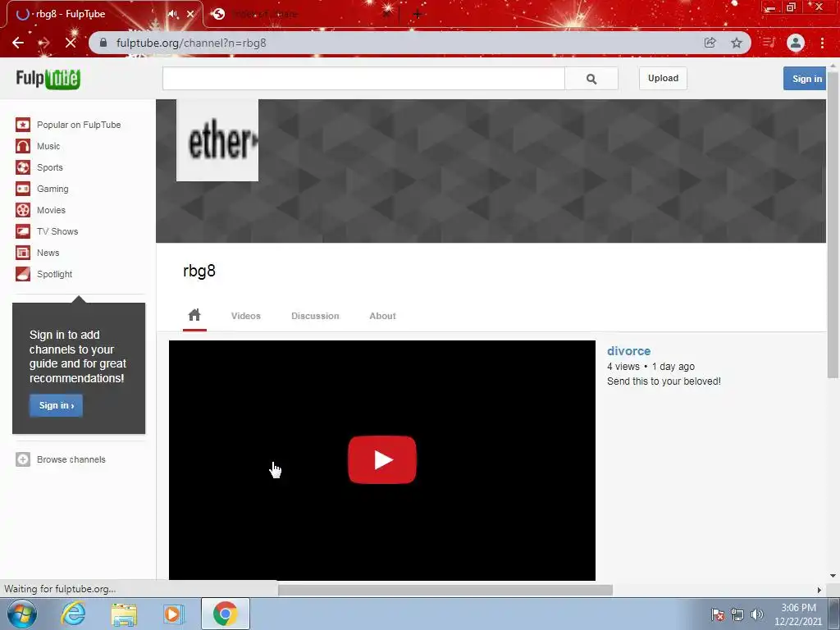Switch to the rbg8 - FulpTube browser tab
The image size is (840, 630).
[x=104, y=15]
